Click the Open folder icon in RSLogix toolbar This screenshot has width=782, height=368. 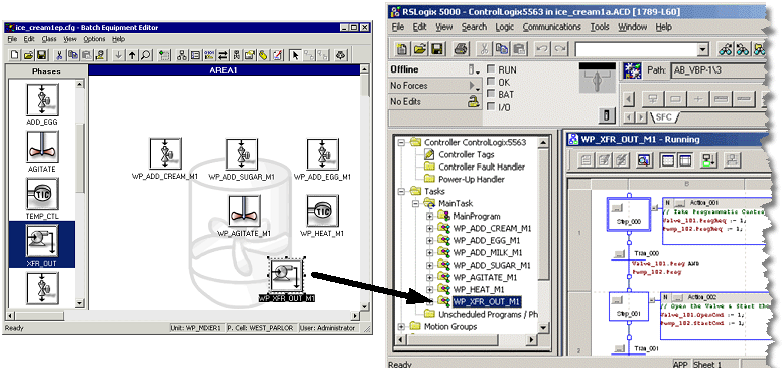(x=420, y=49)
